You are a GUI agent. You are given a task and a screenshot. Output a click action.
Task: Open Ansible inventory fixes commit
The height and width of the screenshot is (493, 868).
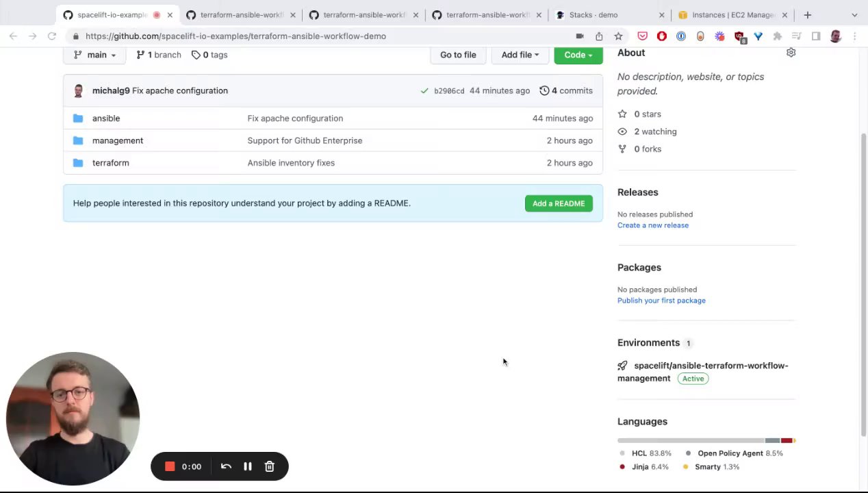[291, 163]
